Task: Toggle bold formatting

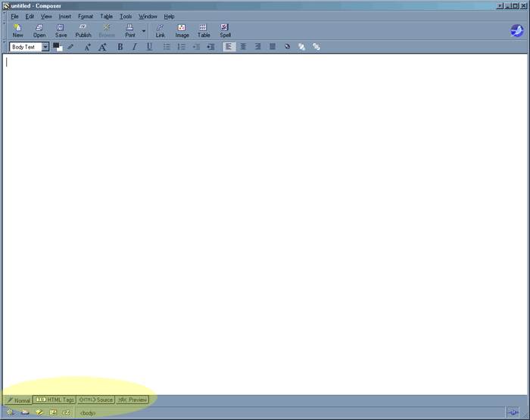Action: (x=120, y=47)
